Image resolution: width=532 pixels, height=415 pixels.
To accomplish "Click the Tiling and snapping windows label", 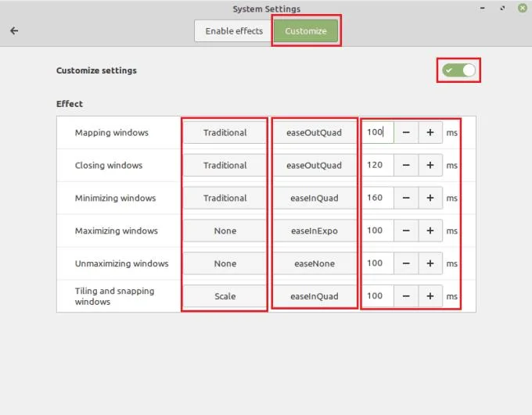I will (x=115, y=296).
